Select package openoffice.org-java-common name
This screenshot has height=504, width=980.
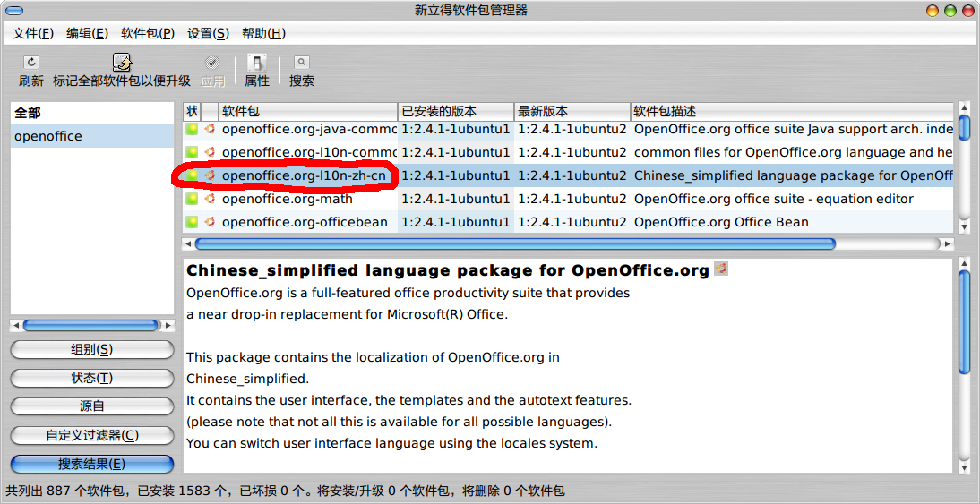[309, 129]
